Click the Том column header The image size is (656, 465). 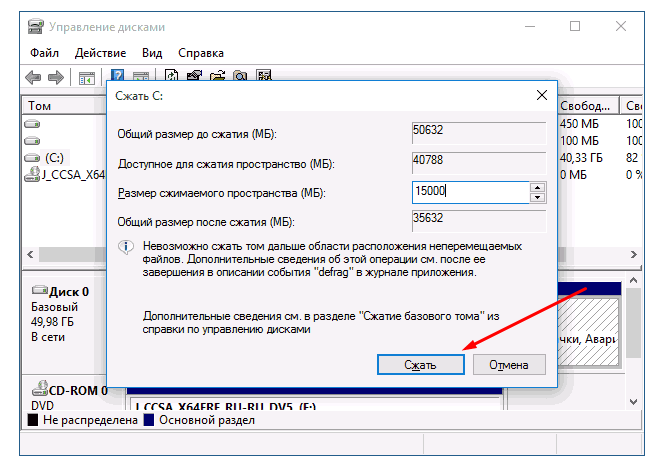[65, 105]
